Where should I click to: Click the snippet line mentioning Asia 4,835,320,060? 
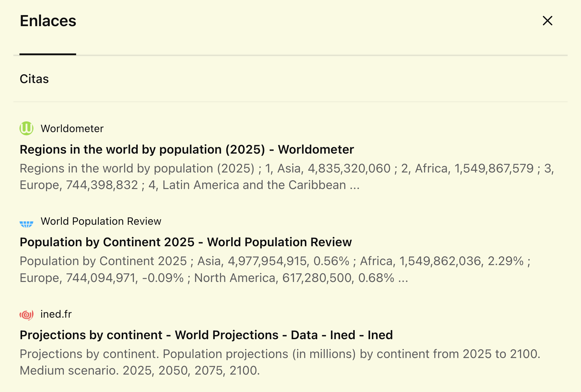pyautogui.click(x=287, y=169)
